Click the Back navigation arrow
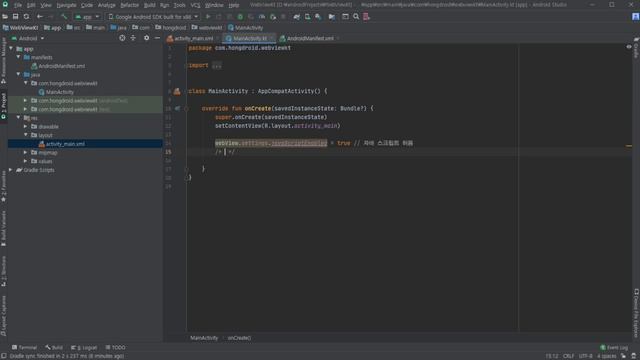Image resolution: width=640 pixels, height=360 pixels. (x=40, y=17)
